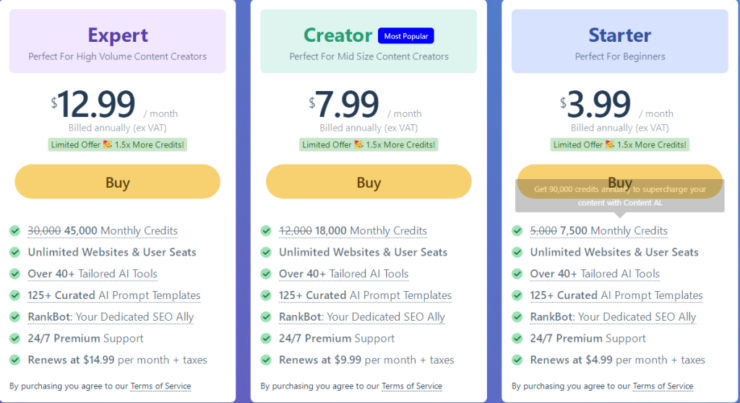740x403 pixels.
Task: Click green check icon beside 7,500 Monthly Credits
Action: pos(517,231)
